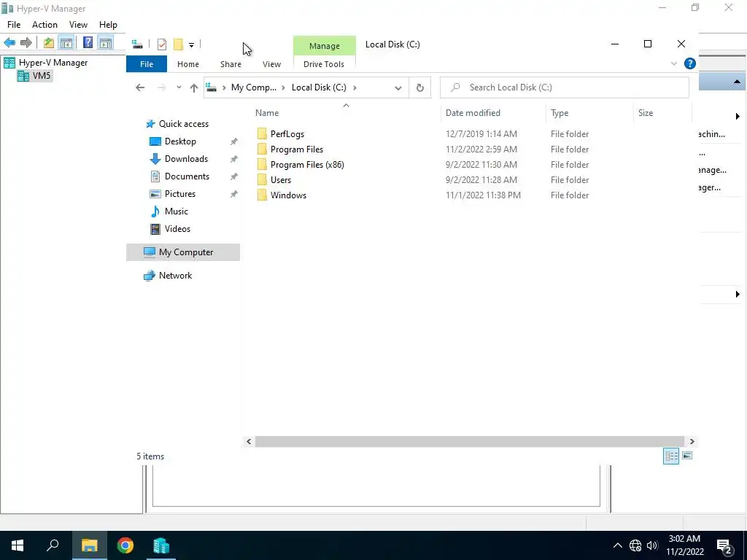Open the View ribbon tab
The image size is (747, 560).
(271, 64)
